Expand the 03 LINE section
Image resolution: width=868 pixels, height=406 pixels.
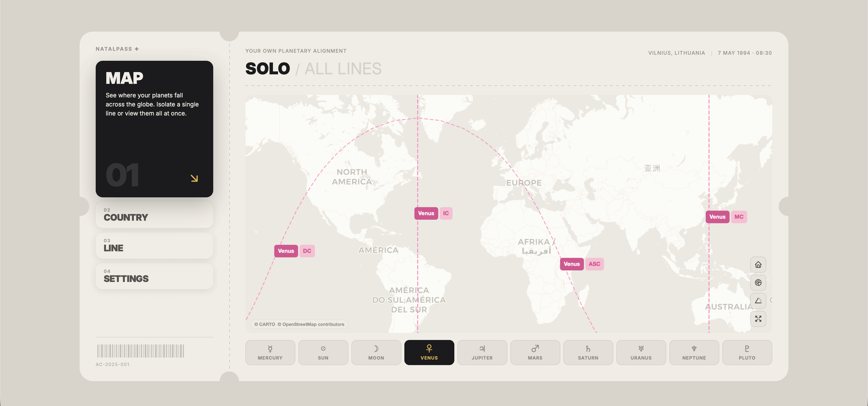(x=154, y=246)
